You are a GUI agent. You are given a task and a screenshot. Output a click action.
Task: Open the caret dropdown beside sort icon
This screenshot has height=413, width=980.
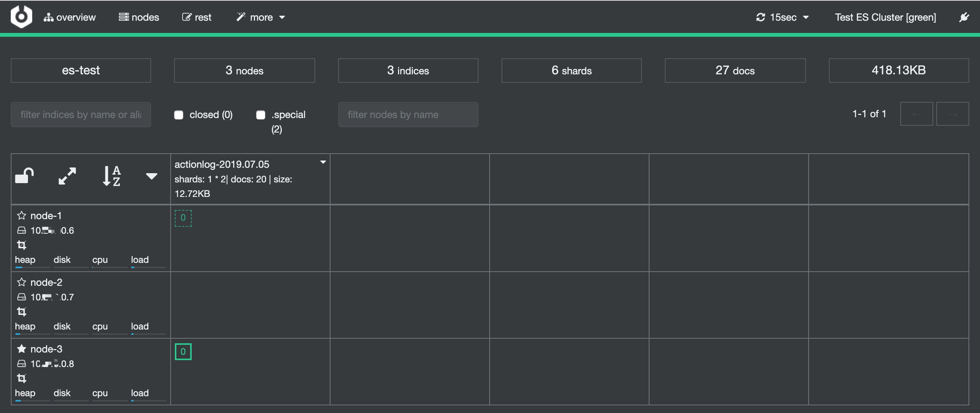(x=152, y=176)
